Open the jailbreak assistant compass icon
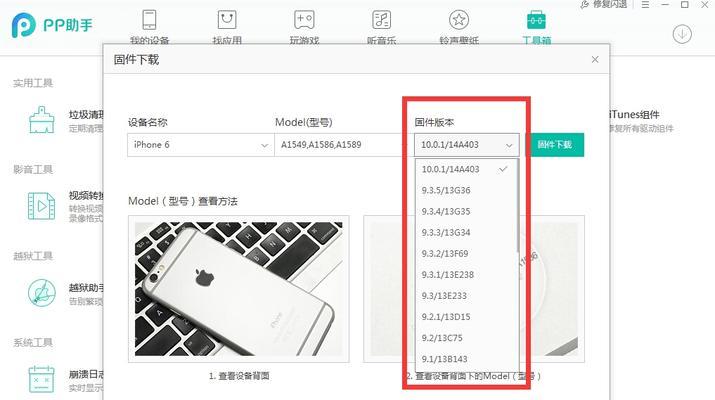This screenshot has height=400, width=715. coord(41,292)
